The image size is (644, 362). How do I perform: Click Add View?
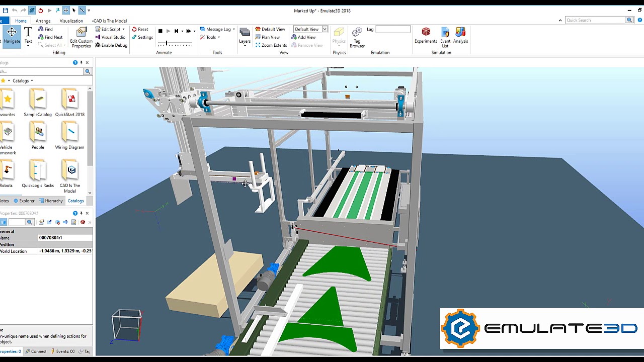point(303,37)
